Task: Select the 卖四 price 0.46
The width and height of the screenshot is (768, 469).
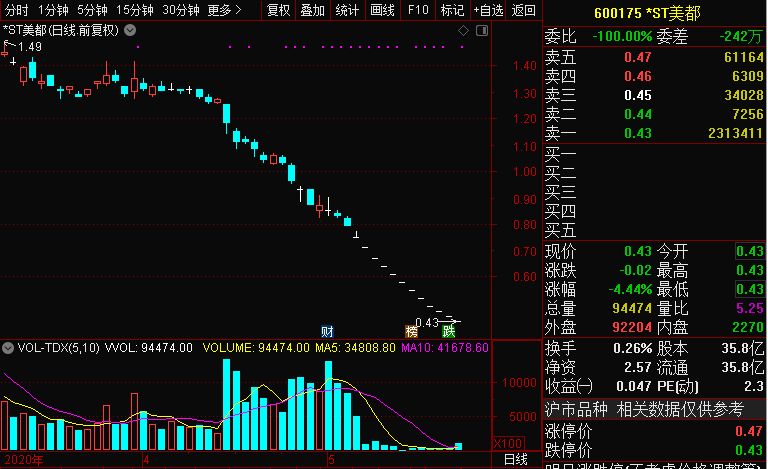Action: tap(638, 76)
